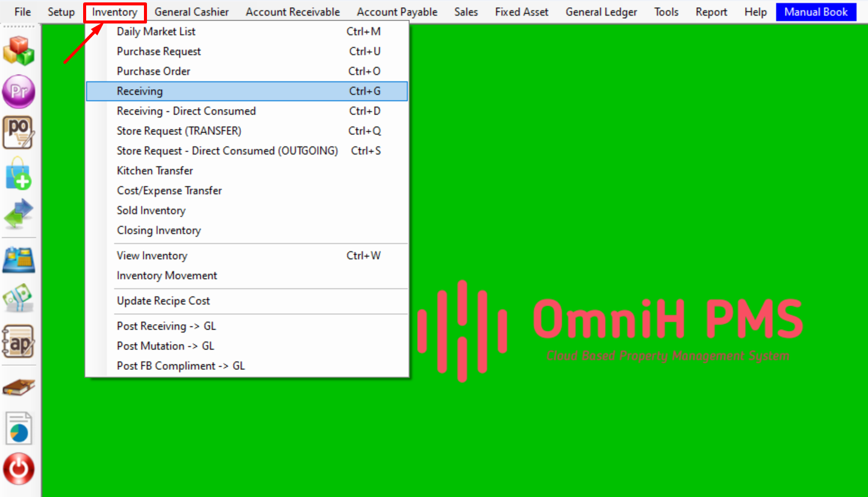868x497 pixels.
Task: Open the Sales menu
Action: pyautogui.click(x=466, y=12)
